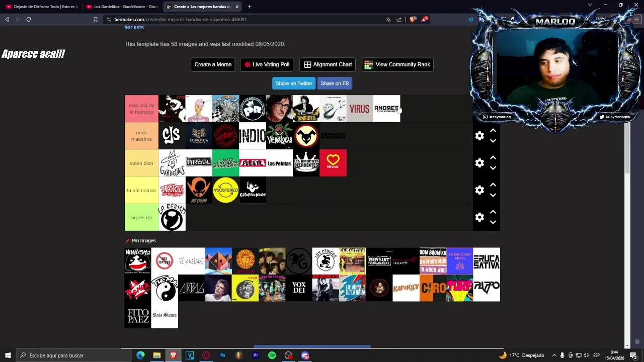View Community Rank
Image resolution: width=644 pixels, height=362 pixels.
397,64
